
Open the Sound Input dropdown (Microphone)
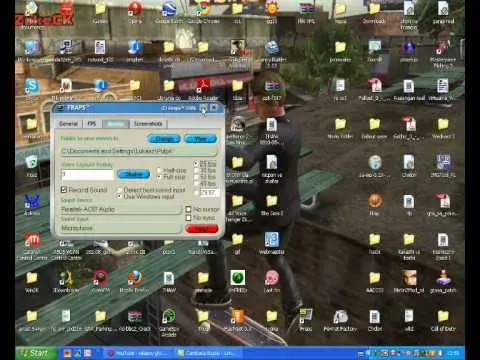pos(121,228)
